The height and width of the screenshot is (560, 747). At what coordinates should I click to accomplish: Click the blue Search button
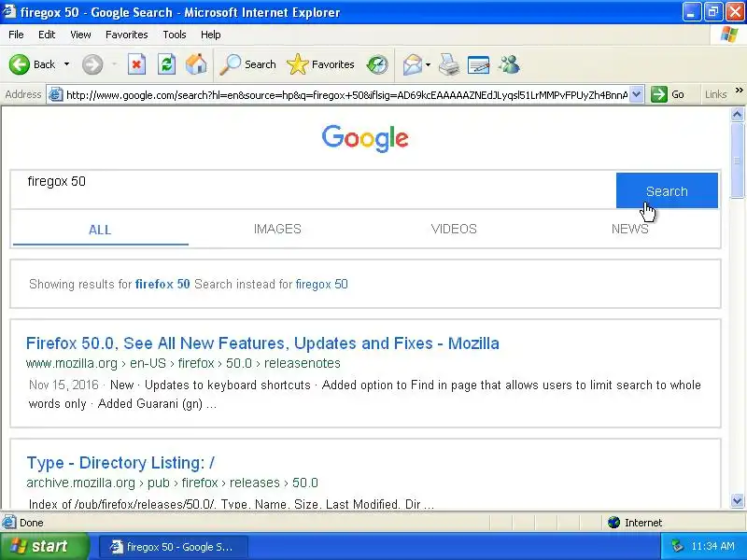coord(667,190)
